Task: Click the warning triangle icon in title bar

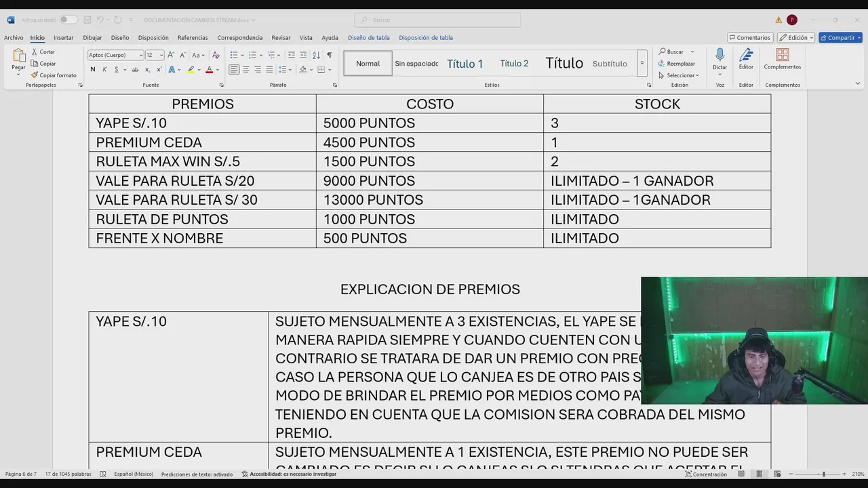Action: (778, 20)
